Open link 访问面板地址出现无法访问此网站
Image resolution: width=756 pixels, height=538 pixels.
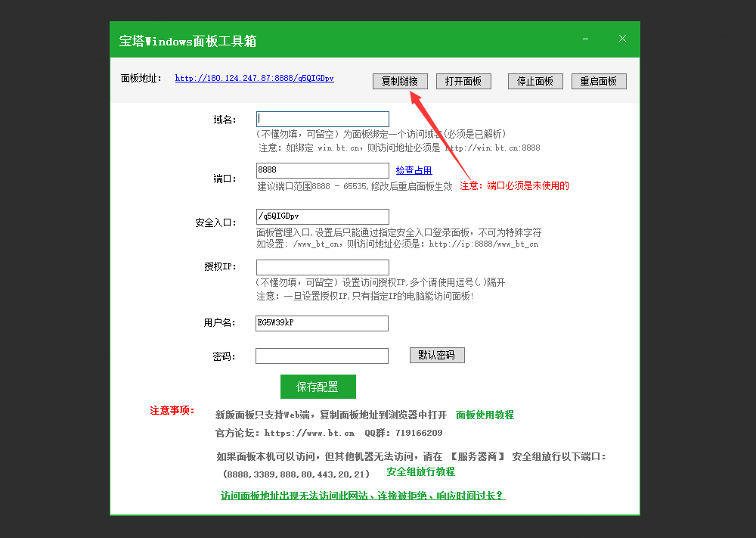pos(363,496)
